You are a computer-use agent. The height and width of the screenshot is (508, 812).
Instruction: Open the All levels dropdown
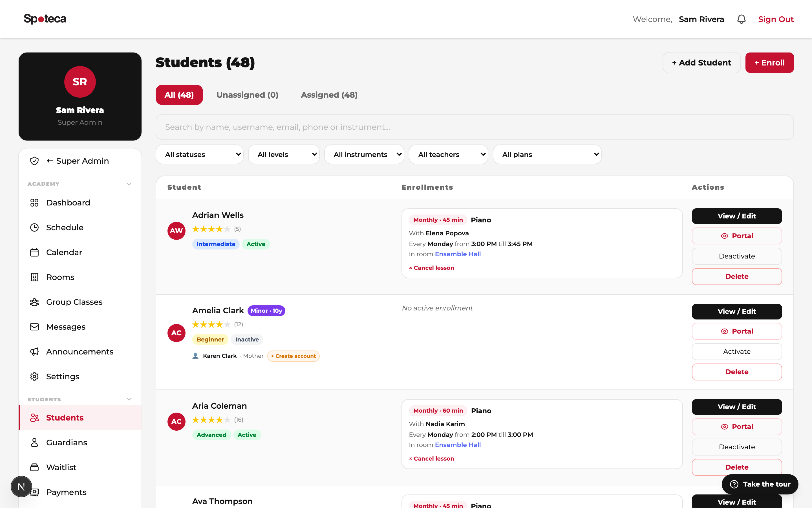click(284, 155)
